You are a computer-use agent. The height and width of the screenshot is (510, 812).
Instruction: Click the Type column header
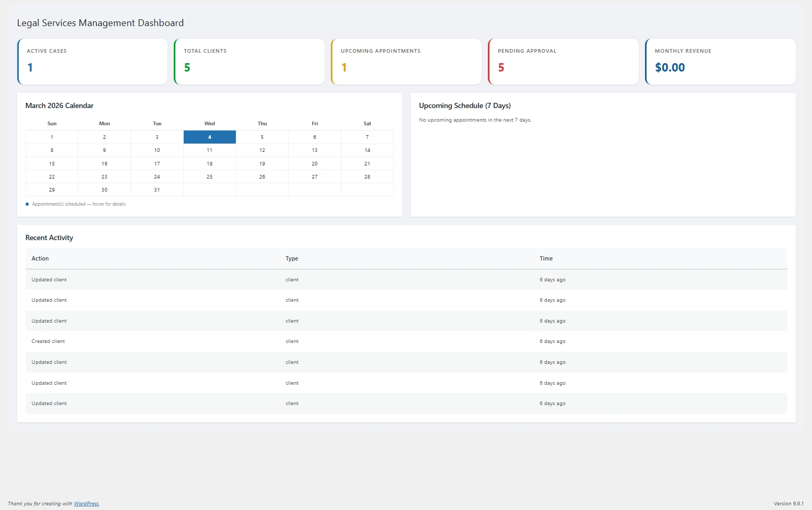[292, 259]
